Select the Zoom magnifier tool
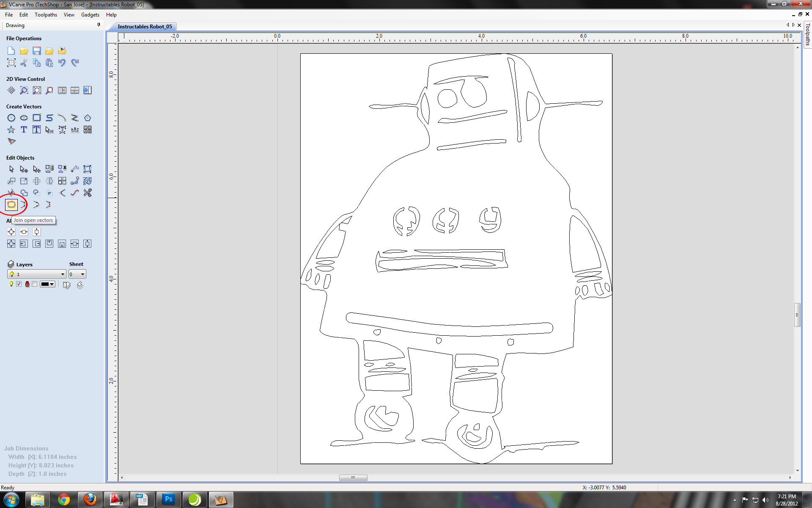 tap(24, 90)
